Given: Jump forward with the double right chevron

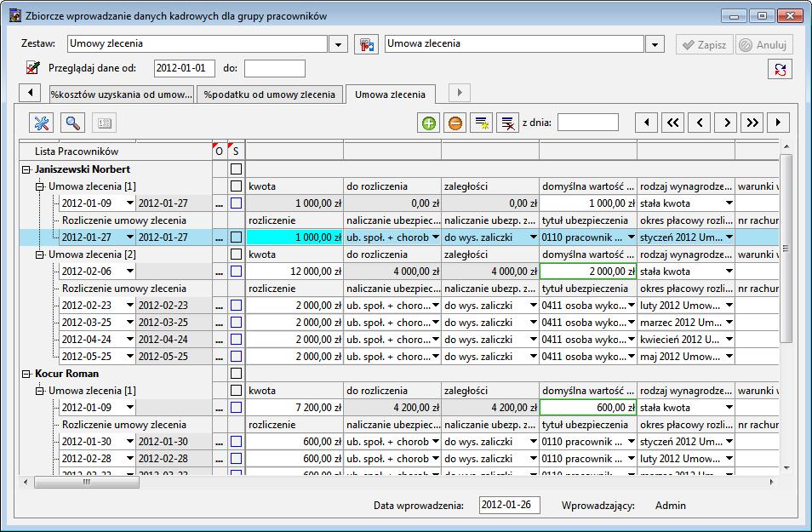Looking at the screenshot, I should 752,123.
